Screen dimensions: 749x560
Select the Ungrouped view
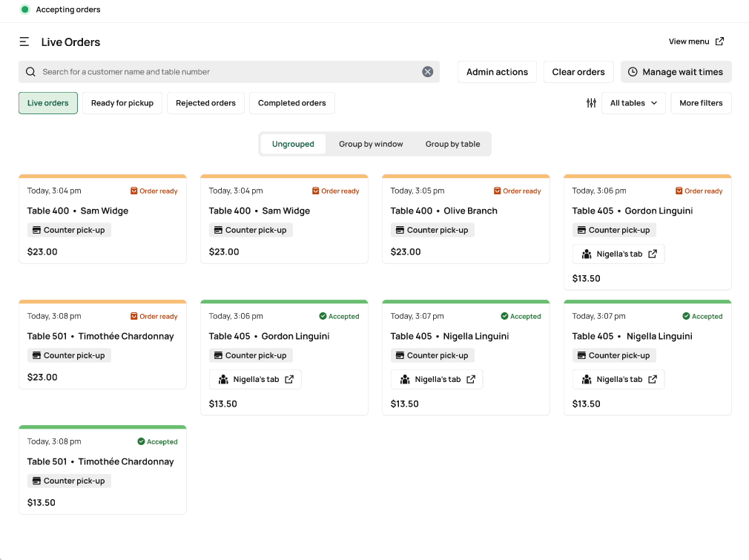point(293,144)
